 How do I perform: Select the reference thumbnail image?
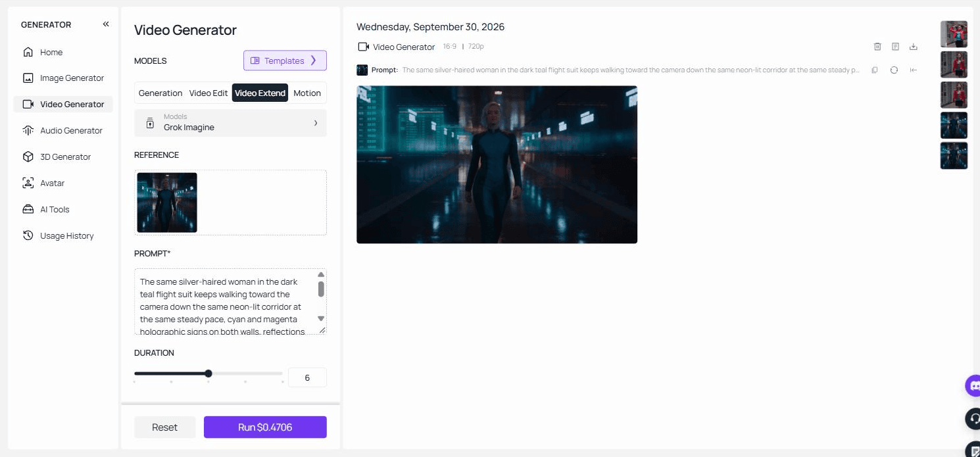click(x=167, y=203)
